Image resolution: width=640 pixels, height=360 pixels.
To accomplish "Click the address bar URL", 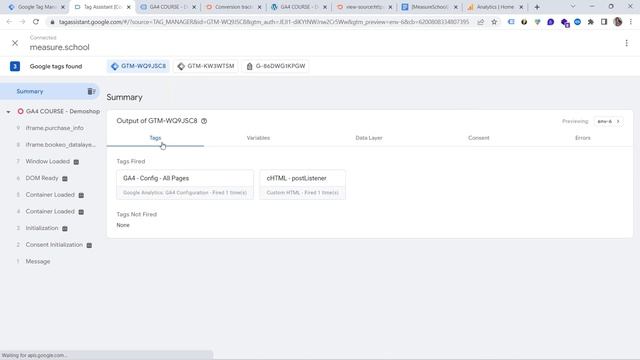I will 264,22.
